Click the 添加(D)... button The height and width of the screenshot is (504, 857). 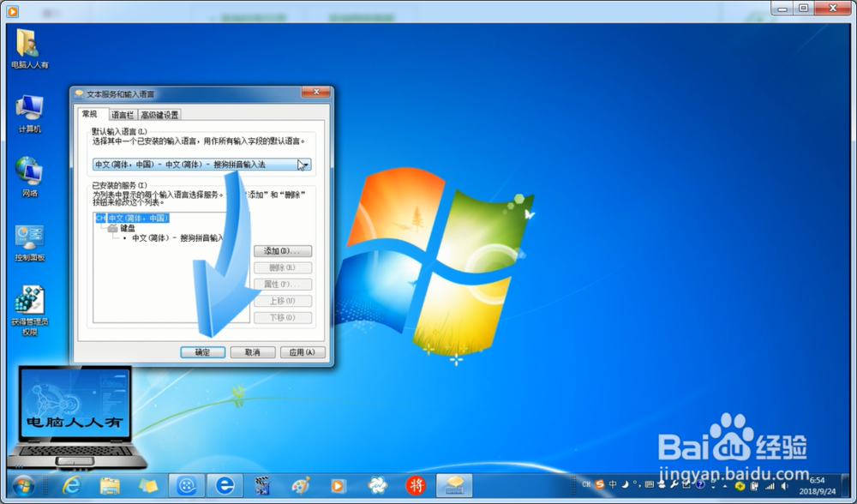(283, 251)
